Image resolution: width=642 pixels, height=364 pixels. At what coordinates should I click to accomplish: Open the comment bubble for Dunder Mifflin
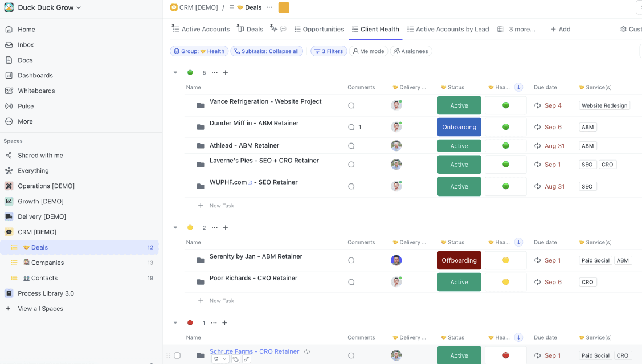click(351, 127)
